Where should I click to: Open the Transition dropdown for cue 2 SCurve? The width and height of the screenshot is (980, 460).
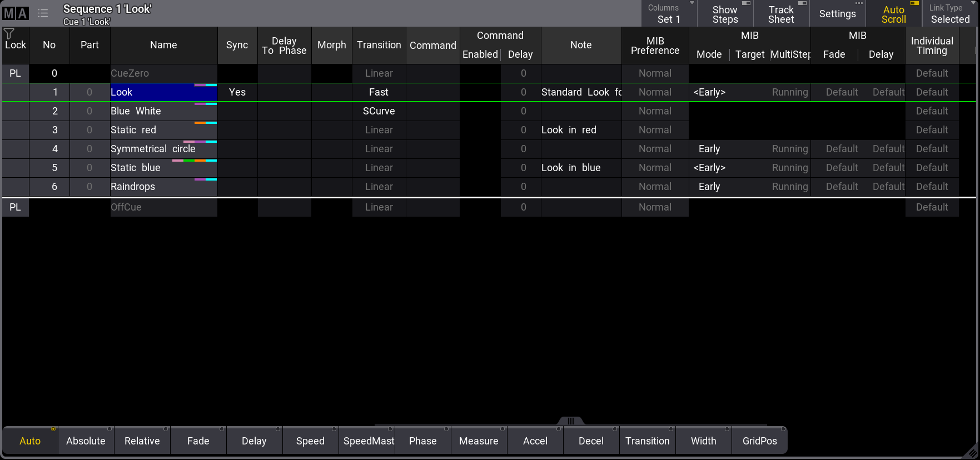click(x=379, y=111)
